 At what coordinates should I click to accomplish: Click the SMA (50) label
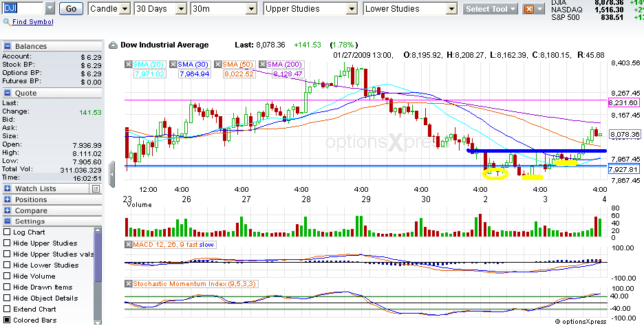pyautogui.click(x=237, y=65)
